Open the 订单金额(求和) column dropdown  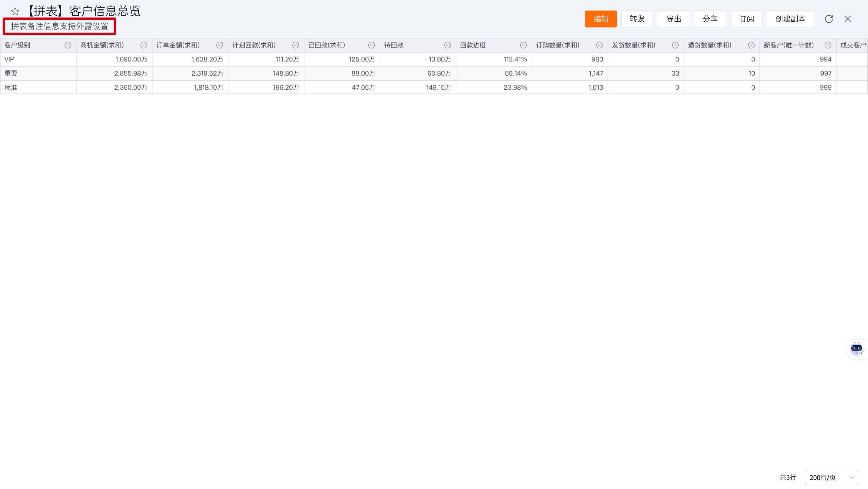[220, 45]
